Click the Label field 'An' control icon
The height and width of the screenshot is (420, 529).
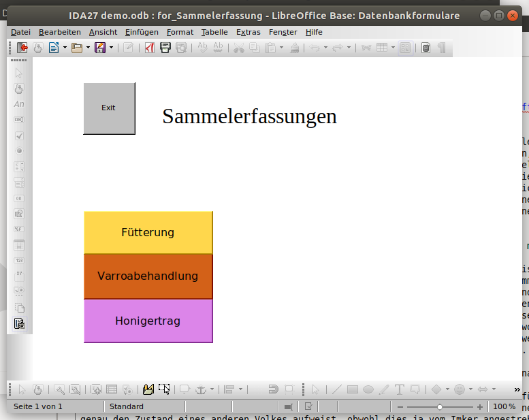(19, 104)
